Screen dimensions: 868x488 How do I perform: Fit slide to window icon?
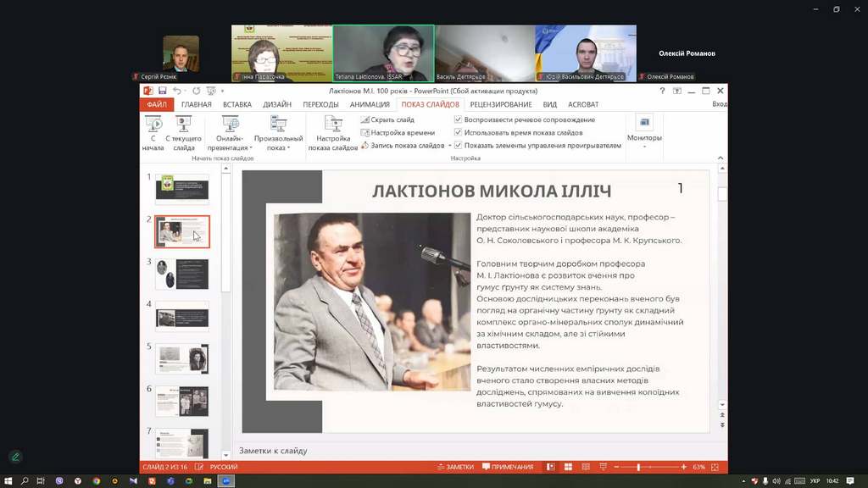pos(715,467)
